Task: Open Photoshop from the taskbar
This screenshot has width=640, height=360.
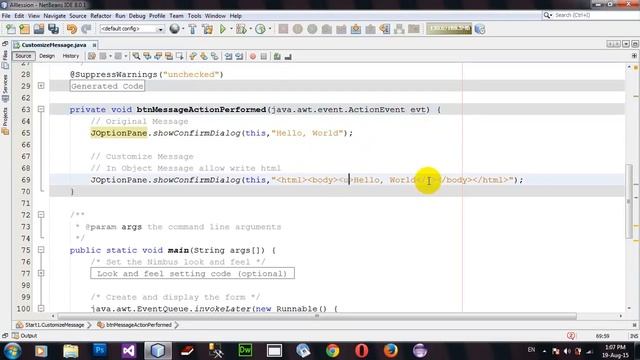Action: (99, 351)
